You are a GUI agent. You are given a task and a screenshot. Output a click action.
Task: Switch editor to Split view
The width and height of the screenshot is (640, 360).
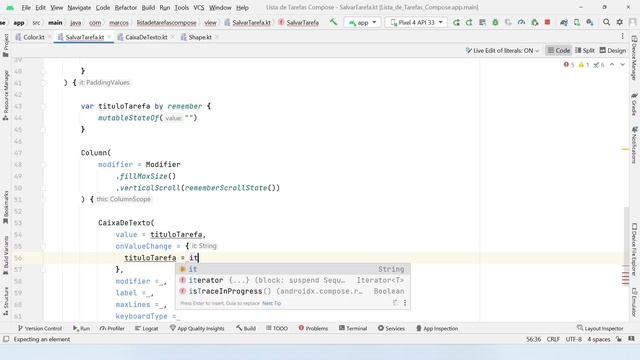pos(584,51)
